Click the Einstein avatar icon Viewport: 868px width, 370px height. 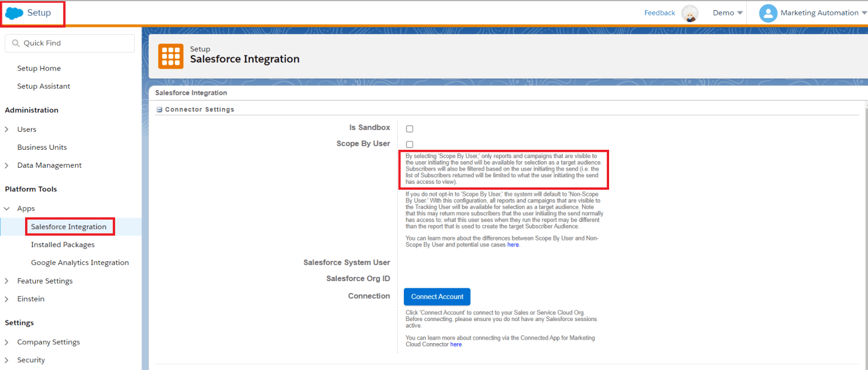[x=690, y=13]
